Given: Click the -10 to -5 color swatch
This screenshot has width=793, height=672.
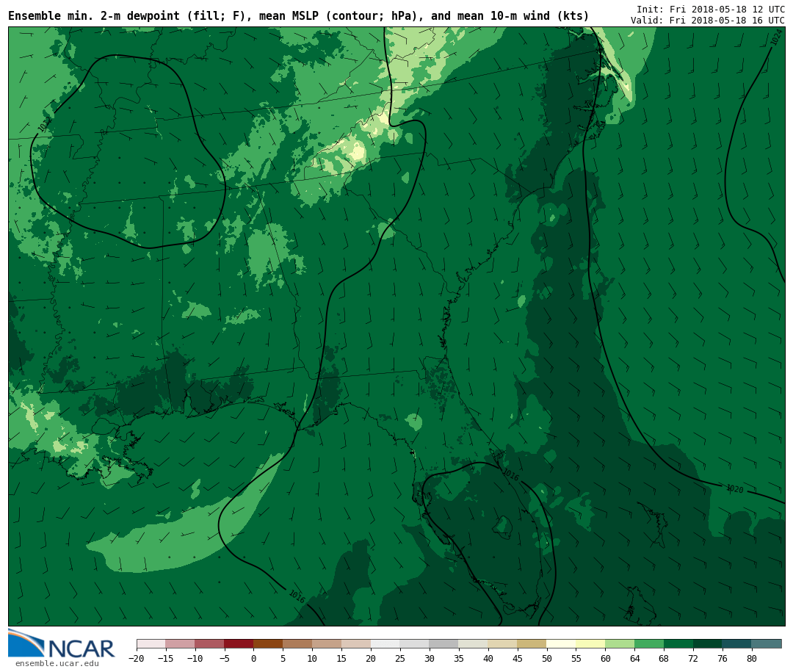Looking at the screenshot, I should click(x=209, y=643).
